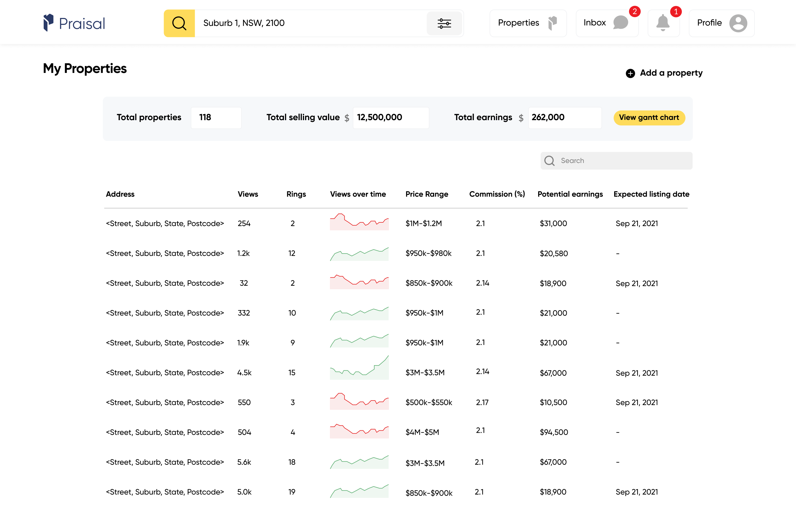Sort by Rings column header
The width and height of the screenshot is (796, 532).
(x=296, y=194)
